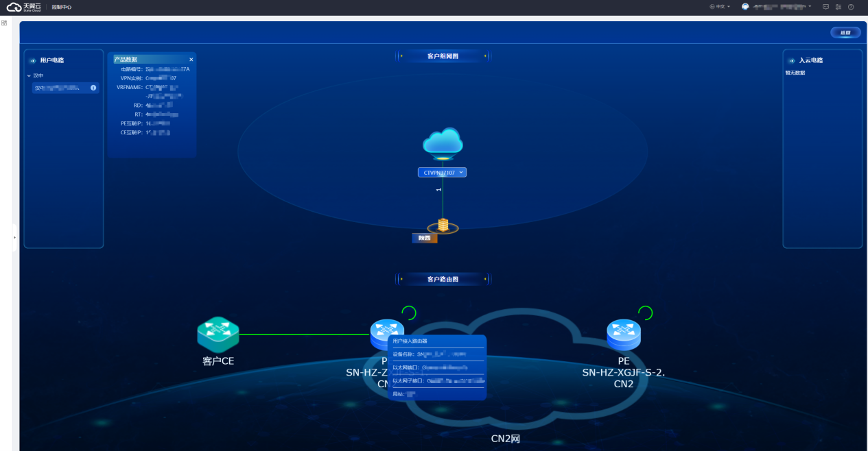Image resolution: width=868 pixels, height=451 pixels.
Task: Open the CTVPN37107 dropdown
Action: click(442, 173)
